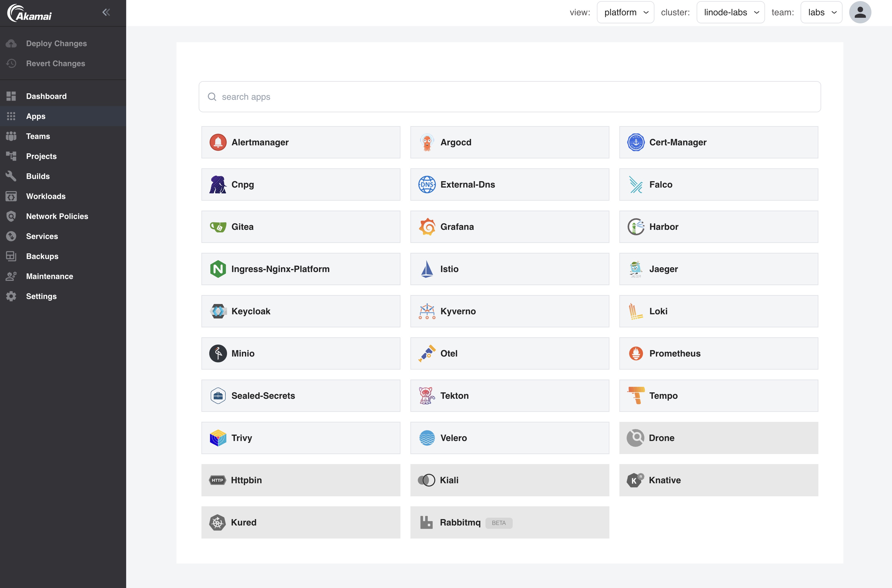Screen dimensions: 892x588
Task: Open Builds from the sidebar
Action: click(63, 176)
